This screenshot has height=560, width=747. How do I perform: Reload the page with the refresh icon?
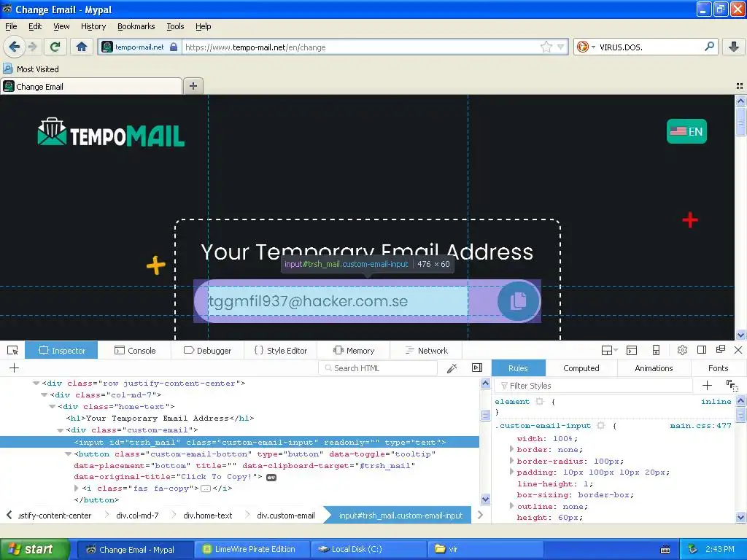point(55,47)
